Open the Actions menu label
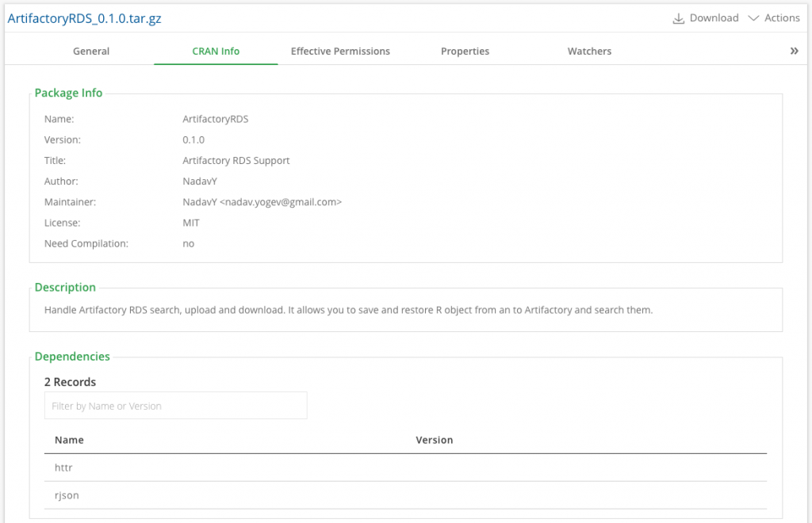Screen dimensions: 812x523 click(x=781, y=18)
